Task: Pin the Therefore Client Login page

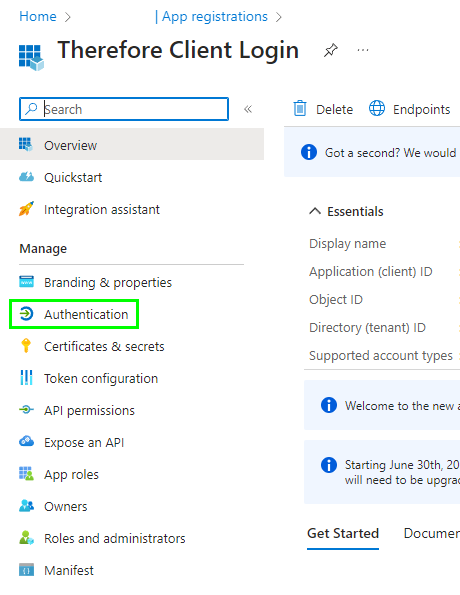Action: [x=331, y=50]
